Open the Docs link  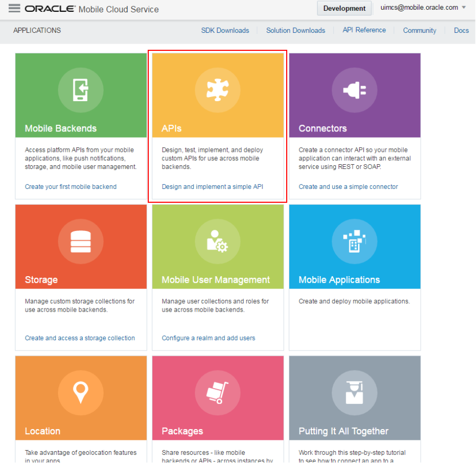click(x=462, y=30)
